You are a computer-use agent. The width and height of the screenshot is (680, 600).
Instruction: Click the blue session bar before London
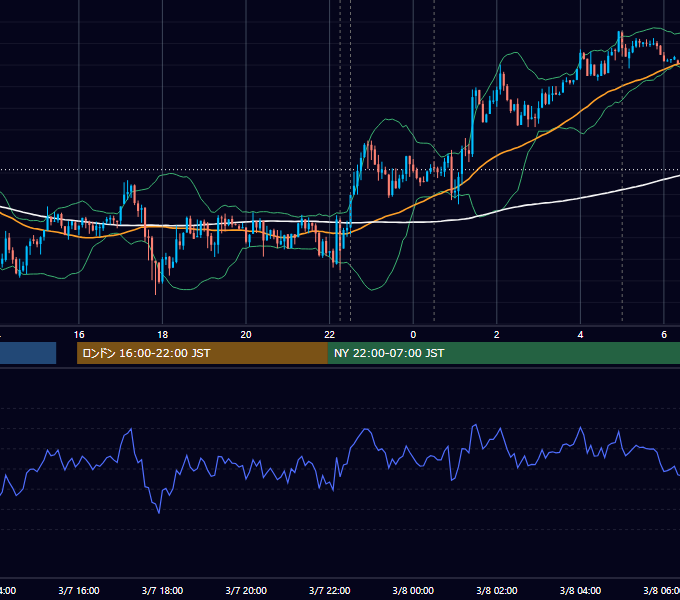pos(28,353)
